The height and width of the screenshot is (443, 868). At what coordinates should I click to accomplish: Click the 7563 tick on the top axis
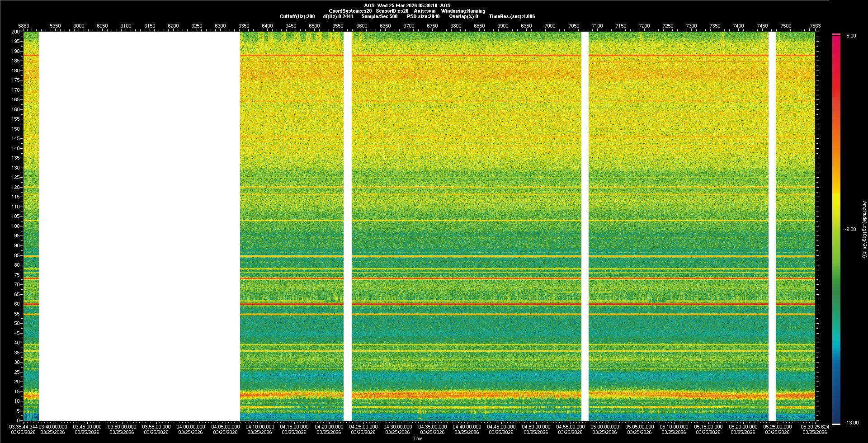point(815,26)
